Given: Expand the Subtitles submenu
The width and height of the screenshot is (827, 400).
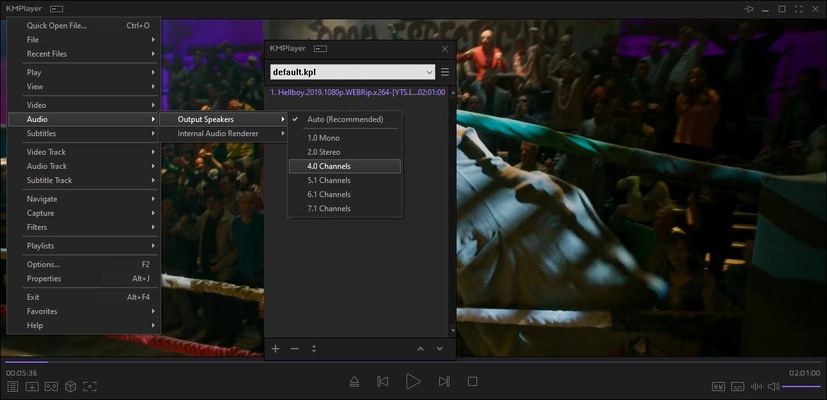Looking at the screenshot, I should [x=84, y=134].
